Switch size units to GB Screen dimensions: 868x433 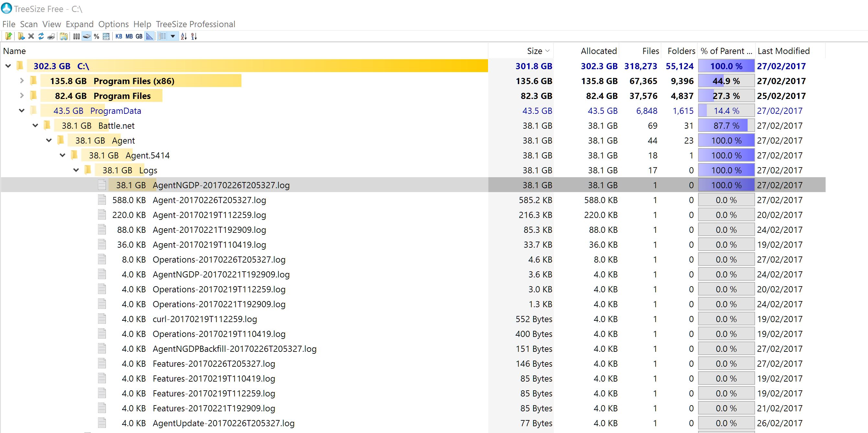[x=139, y=36]
